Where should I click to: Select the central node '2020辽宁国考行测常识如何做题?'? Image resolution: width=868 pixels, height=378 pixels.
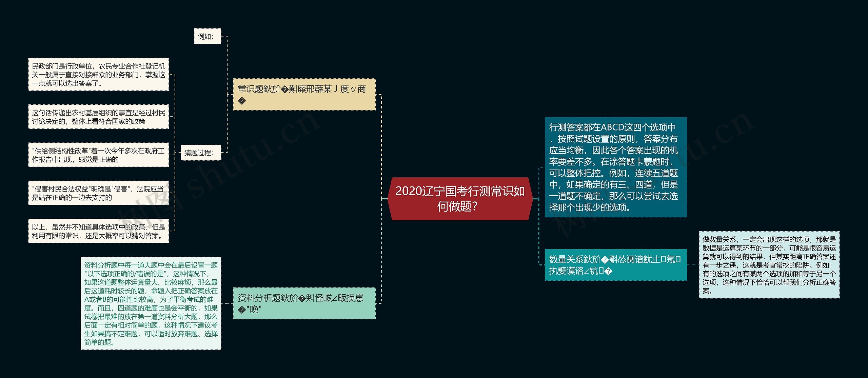460,199
